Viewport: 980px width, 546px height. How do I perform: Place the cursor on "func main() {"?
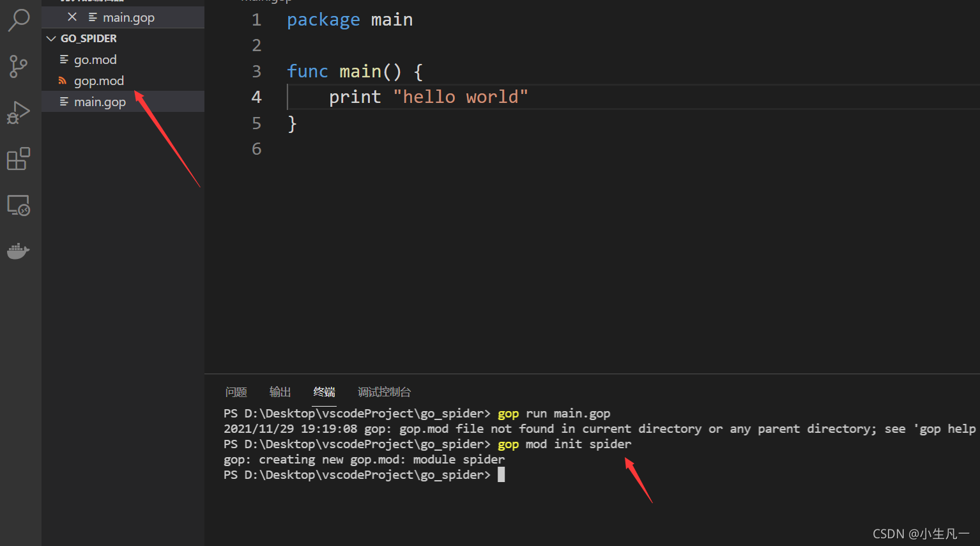click(355, 72)
